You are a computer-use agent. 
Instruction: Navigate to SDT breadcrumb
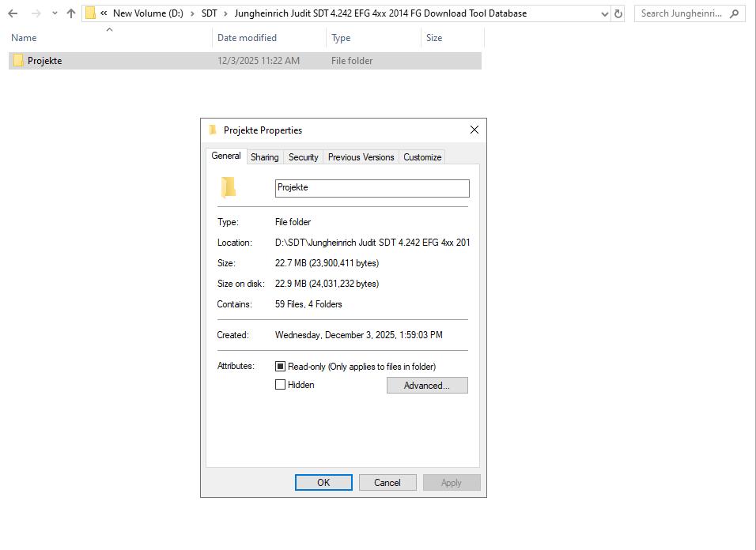point(210,13)
